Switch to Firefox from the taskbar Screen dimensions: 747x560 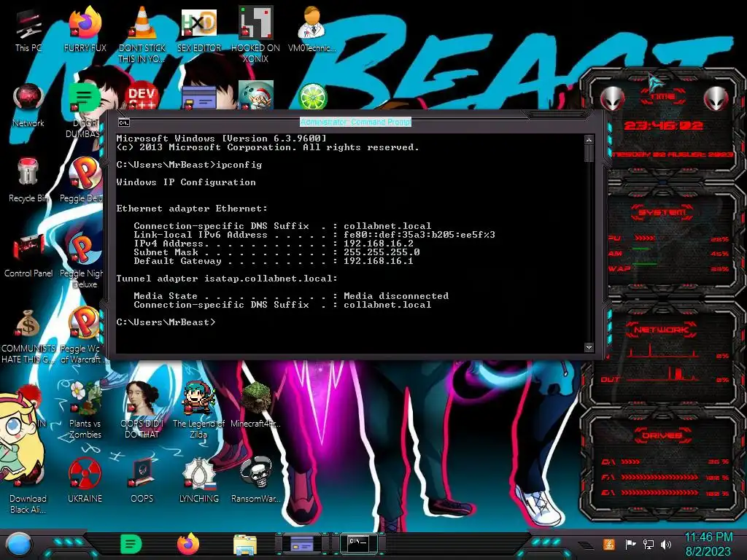[188, 544]
